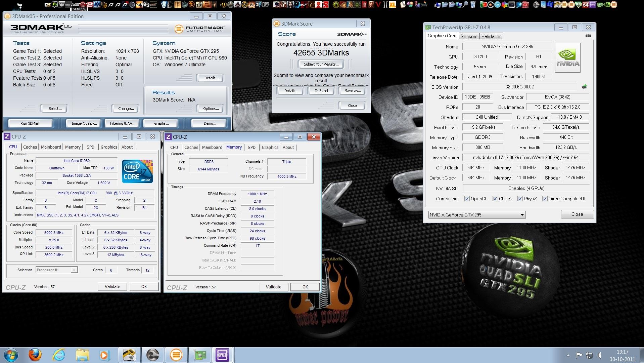
Task: Click the GPU-Z title bar icon
Action: (x=428, y=27)
